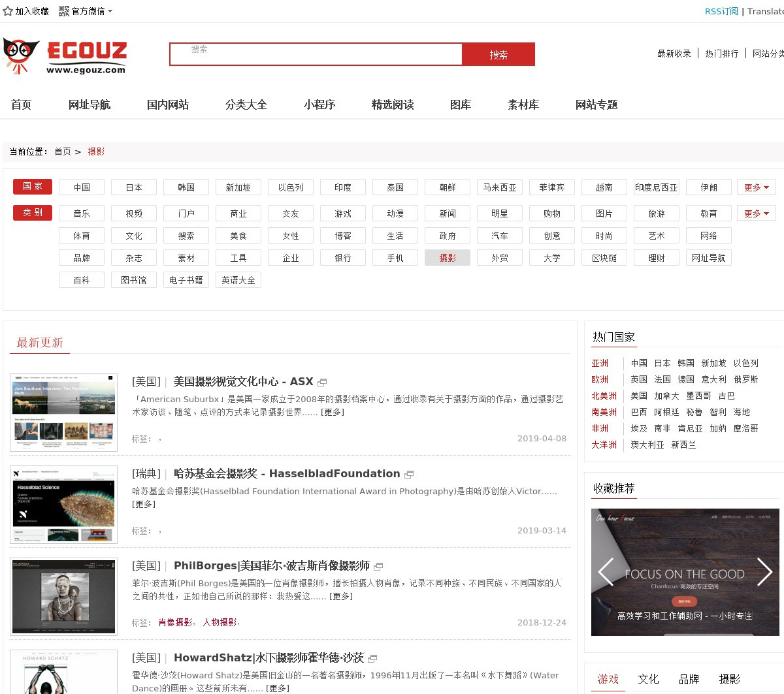
Task: Click the red 搜索 button
Action: click(x=498, y=55)
